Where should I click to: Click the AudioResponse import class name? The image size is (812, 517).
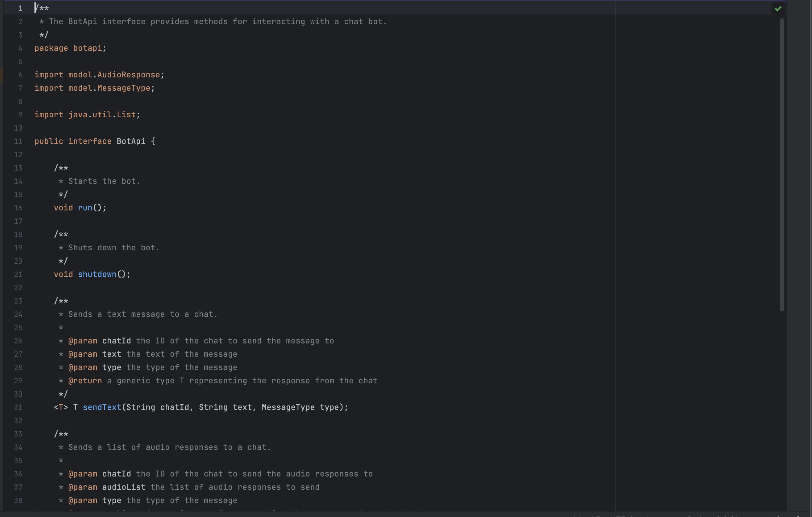click(128, 75)
